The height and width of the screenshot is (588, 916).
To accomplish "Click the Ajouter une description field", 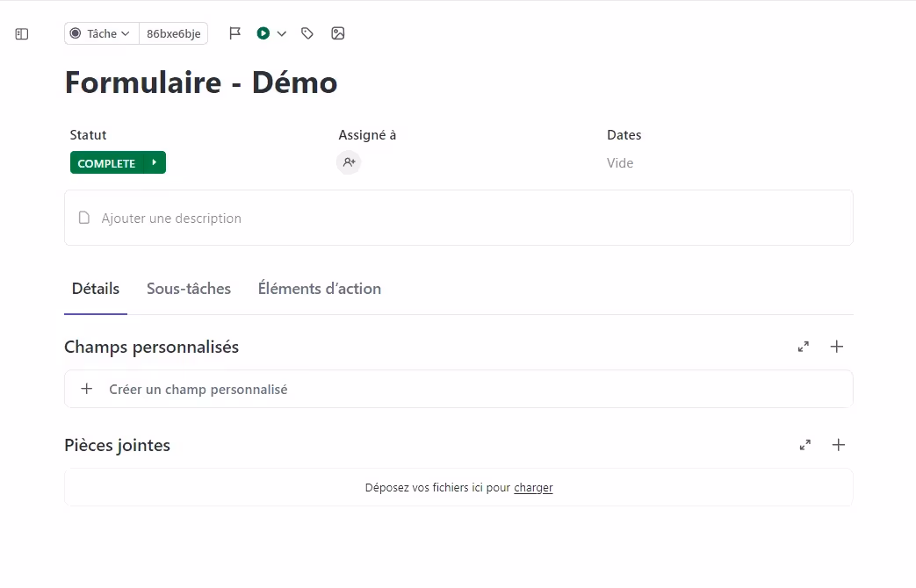I will (x=171, y=218).
